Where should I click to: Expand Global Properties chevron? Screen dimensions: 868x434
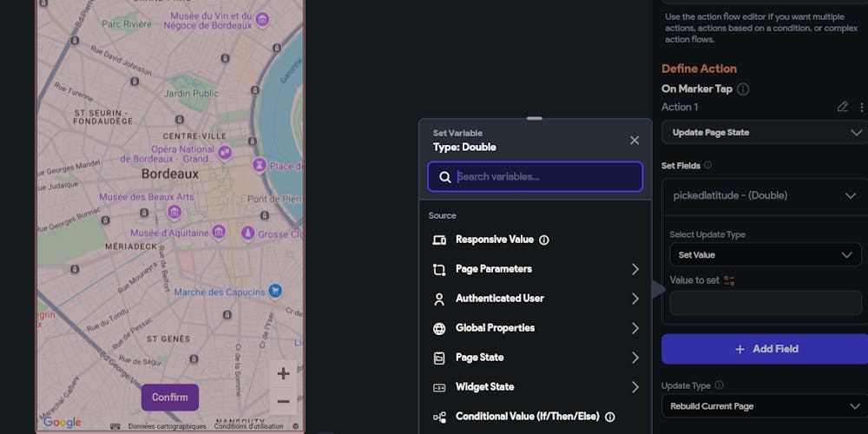(635, 328)
